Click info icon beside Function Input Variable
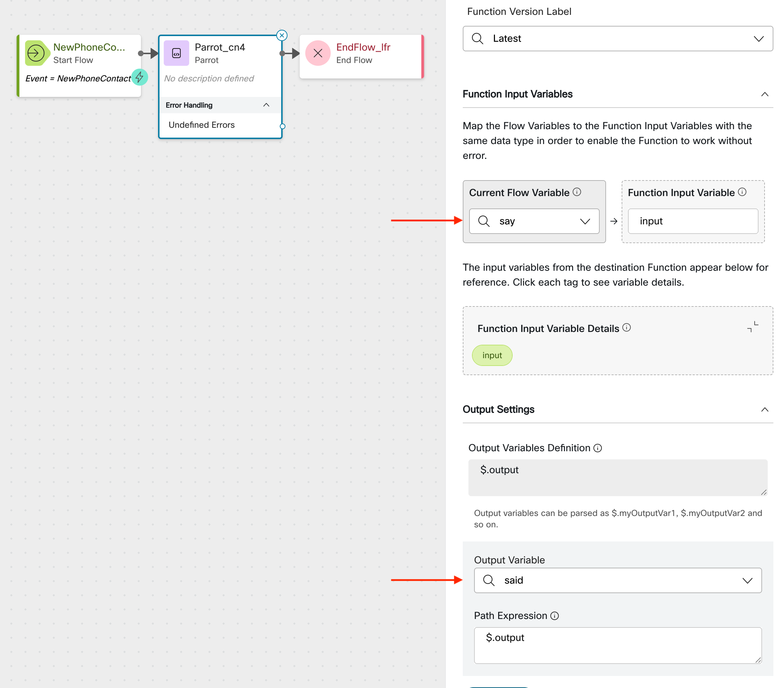This screenshot has width=784, height=688. tap(742, 192)
